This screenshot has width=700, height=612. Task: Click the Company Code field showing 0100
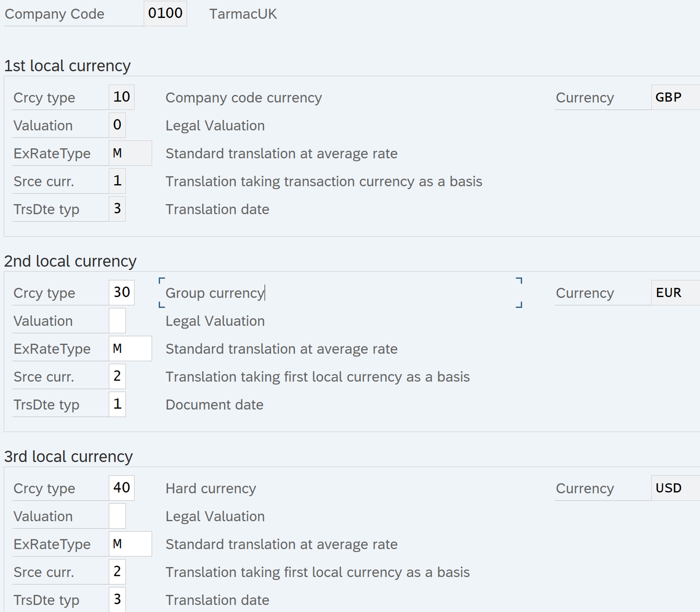(x=165, y=14)
